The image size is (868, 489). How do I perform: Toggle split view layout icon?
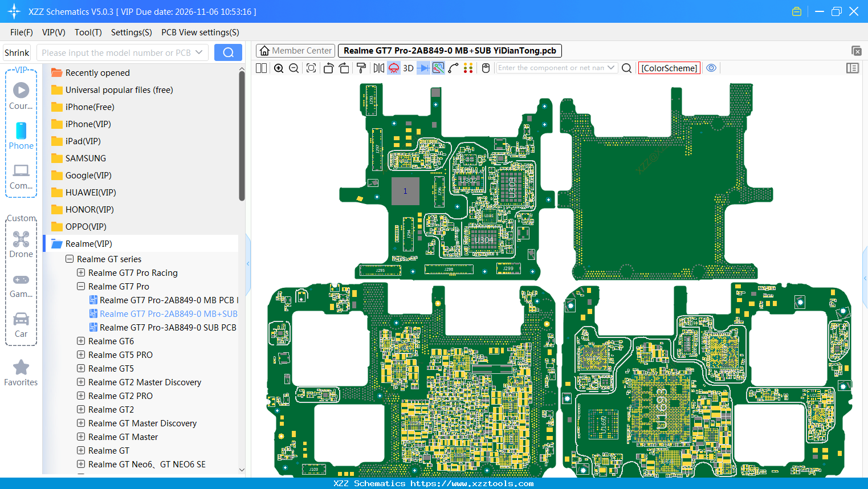[x=262, y=68]
